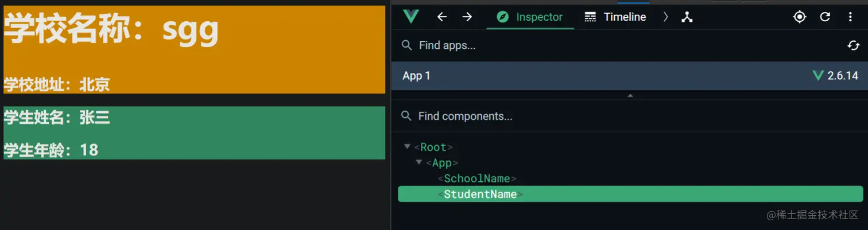The width and height of the screenshot is (868, 230).
Task: Select the StudentName component
Action: tap(480, 194)
